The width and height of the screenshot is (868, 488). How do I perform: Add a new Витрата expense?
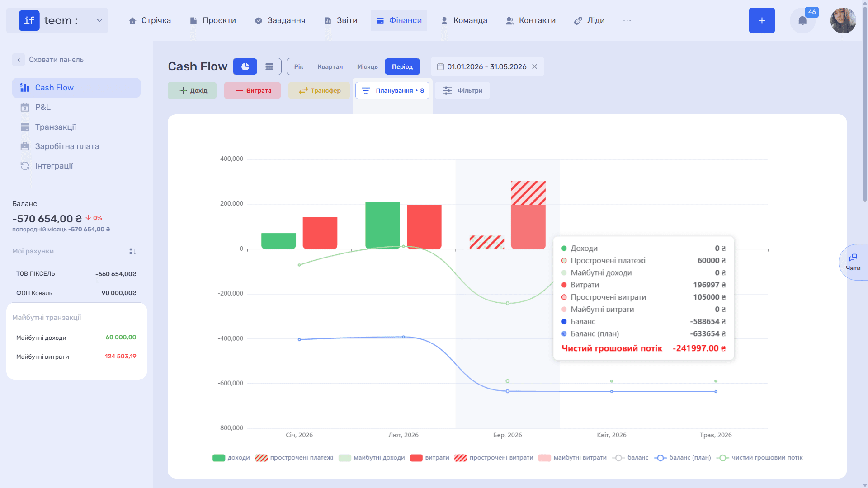coord(252,90)
